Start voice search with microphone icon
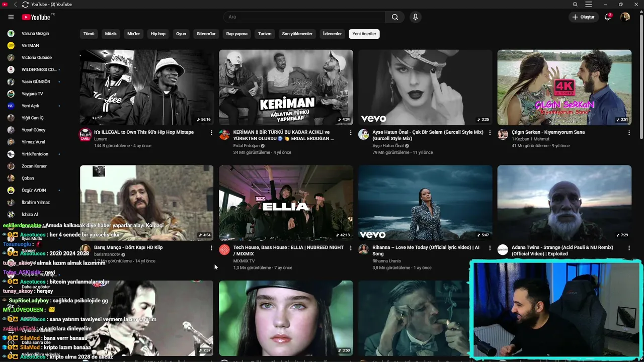 415,17
